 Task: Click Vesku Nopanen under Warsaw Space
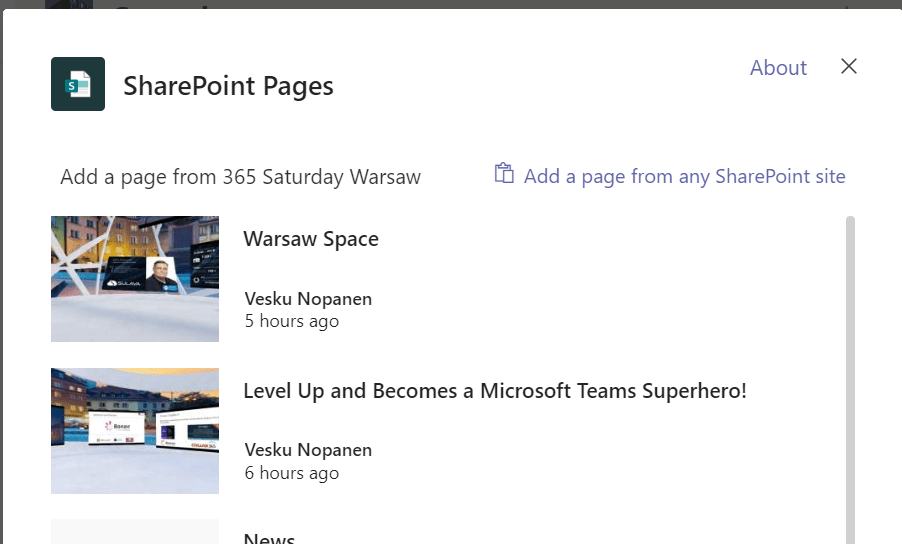coord(308,298)
